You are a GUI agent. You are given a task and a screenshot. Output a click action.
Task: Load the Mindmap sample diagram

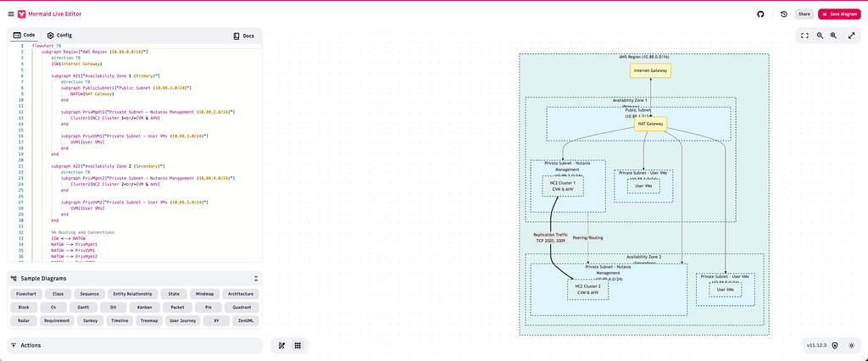pyautogui.click(x=204, y=294)
